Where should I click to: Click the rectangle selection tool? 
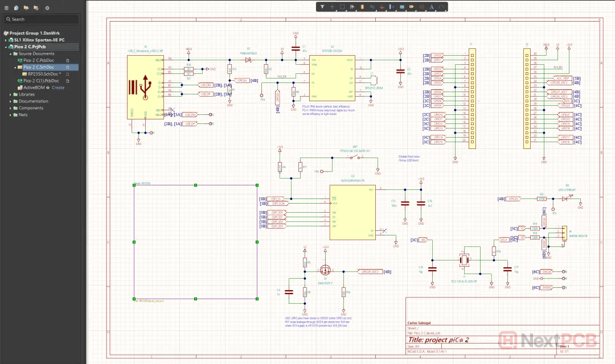tap(342, 7)
